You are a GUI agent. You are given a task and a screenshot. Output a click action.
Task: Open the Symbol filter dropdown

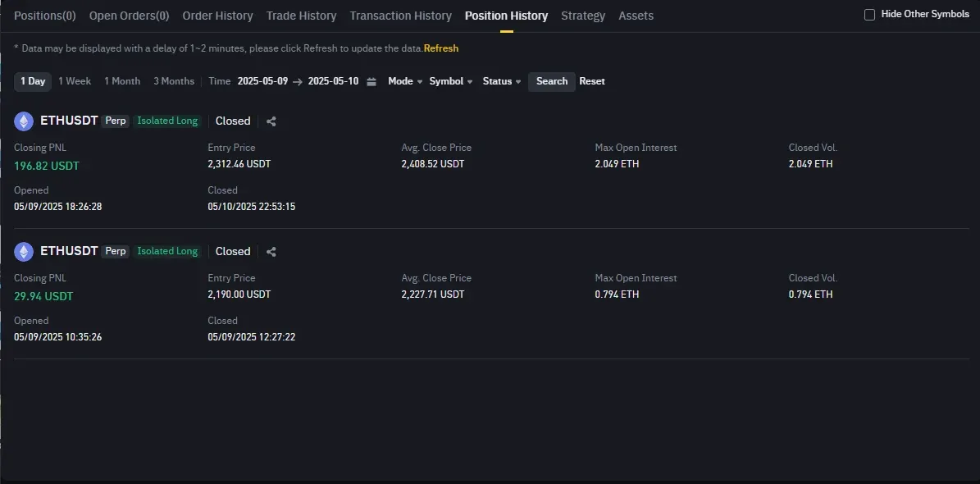pos(451,81)
